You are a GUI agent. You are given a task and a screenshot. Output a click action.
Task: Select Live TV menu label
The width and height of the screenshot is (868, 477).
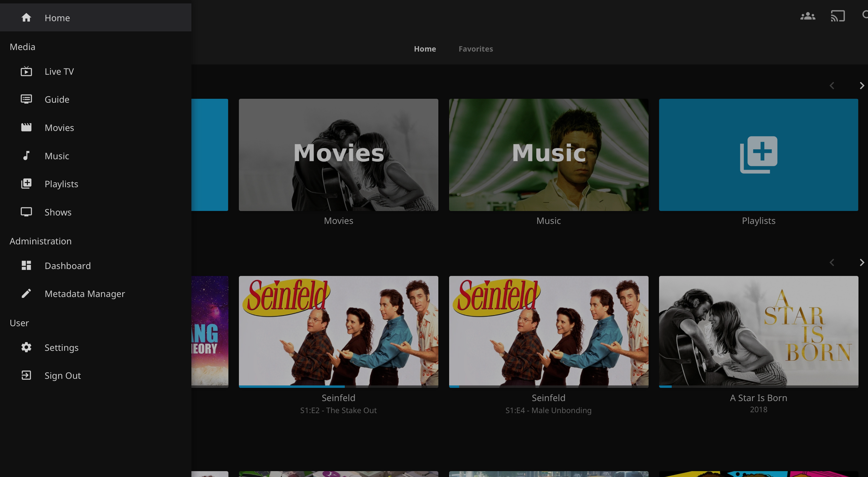pyautogui.click(x=59, y=71)
